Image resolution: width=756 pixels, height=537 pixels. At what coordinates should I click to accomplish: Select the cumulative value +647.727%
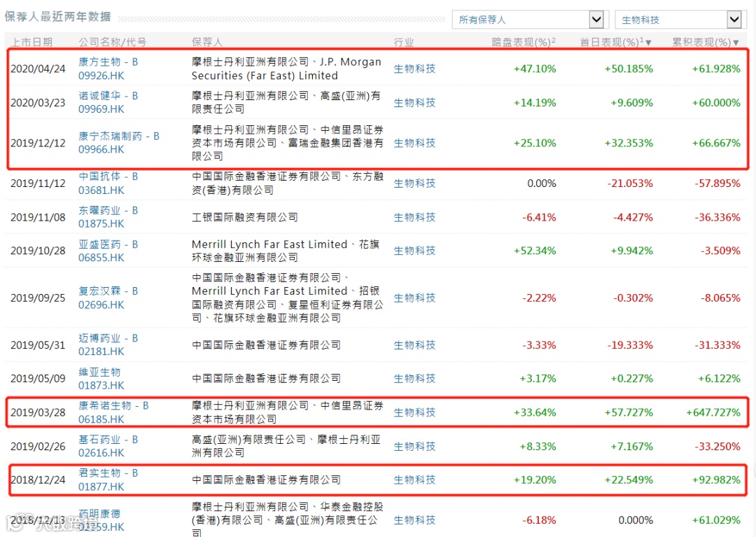tap(713, 412)
